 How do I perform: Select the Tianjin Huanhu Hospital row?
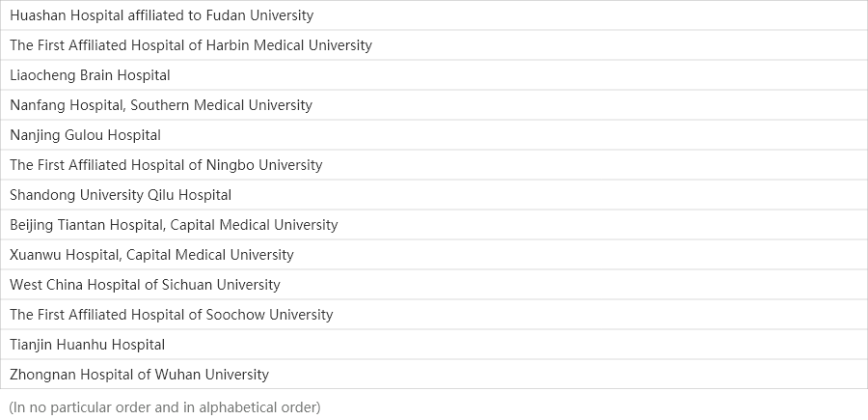[87, 345]
